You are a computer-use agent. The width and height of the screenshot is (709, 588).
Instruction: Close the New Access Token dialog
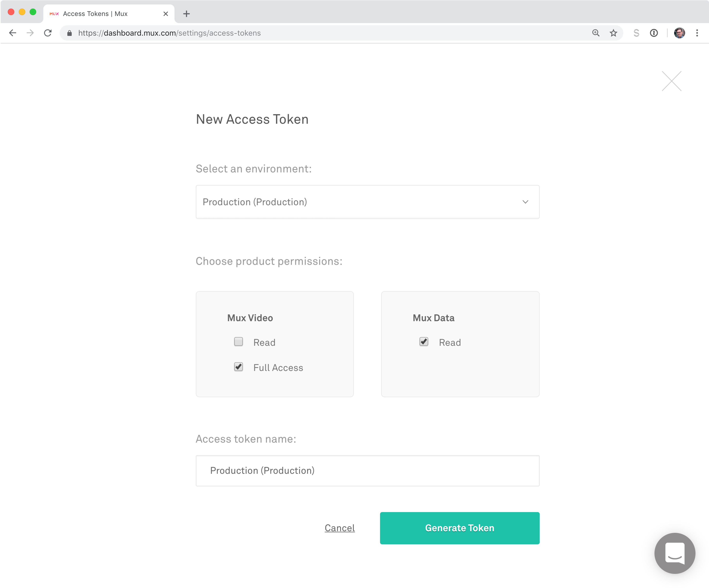672,81
